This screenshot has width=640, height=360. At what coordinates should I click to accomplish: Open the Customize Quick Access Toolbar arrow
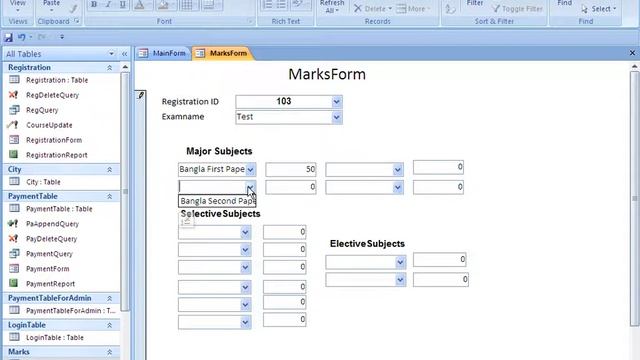coord(62,37)
